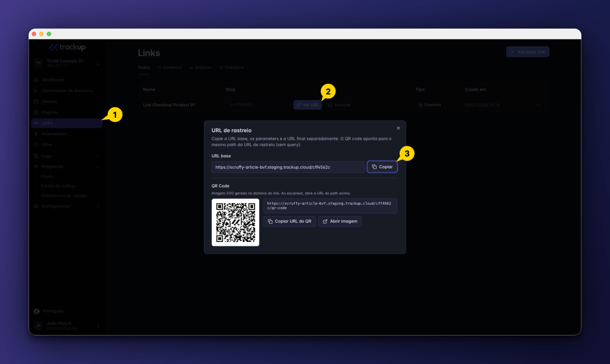The image size is (610, 364).
Task: Open Filtro in the sidebar
Action: click(67, 145)
